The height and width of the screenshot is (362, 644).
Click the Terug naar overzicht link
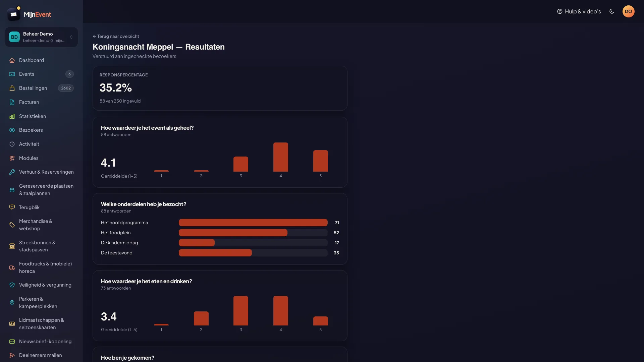pos(116,36)
